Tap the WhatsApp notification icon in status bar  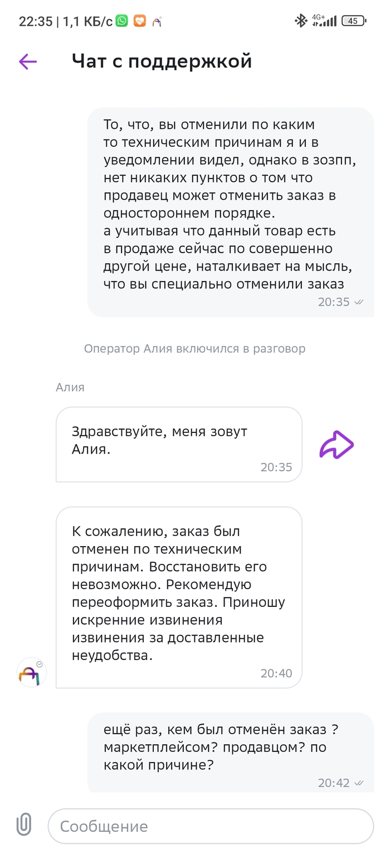tap(121, 21)
